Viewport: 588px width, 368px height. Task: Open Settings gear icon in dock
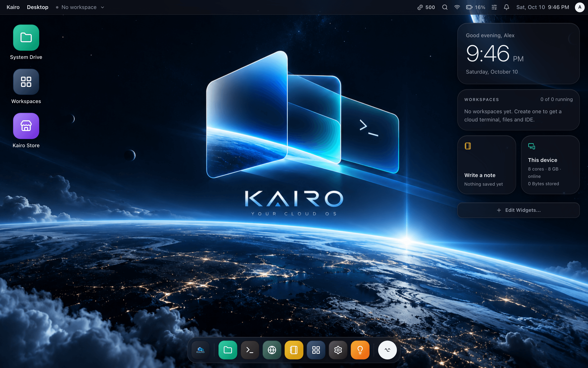point(338,350)
